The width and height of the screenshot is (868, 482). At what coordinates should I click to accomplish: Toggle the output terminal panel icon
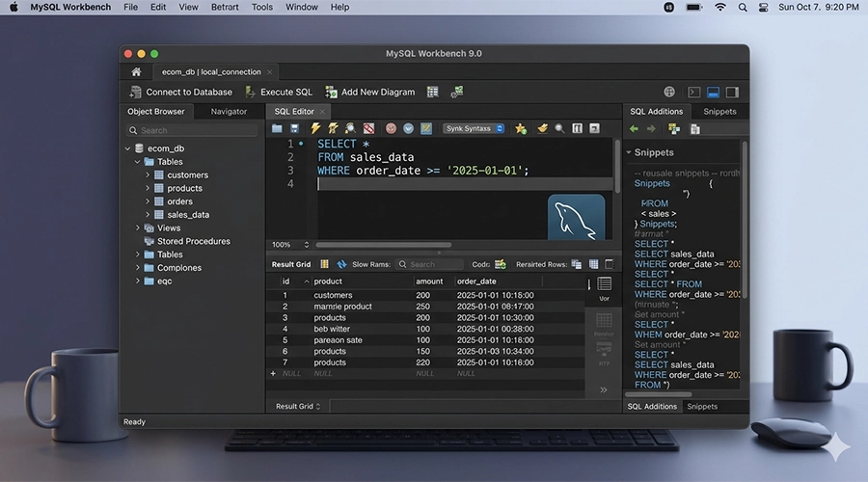694,93
